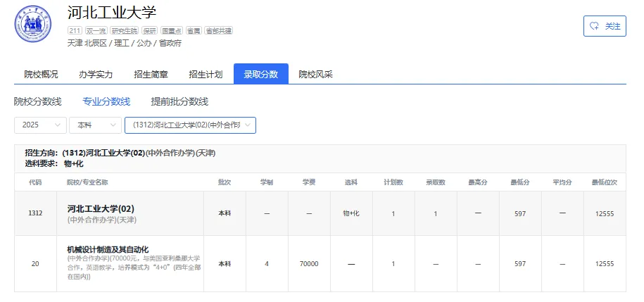Click the heart icon on the 关注 button

594,26
